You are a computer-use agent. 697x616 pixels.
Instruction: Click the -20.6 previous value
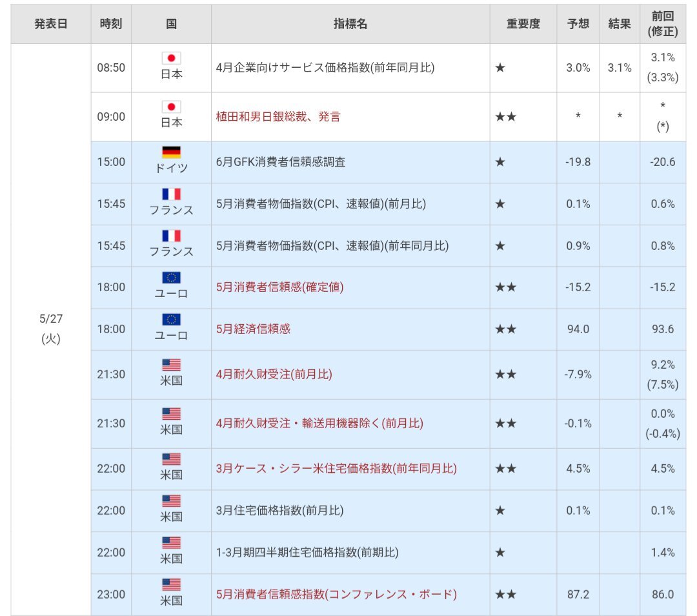tap(663, 162)
